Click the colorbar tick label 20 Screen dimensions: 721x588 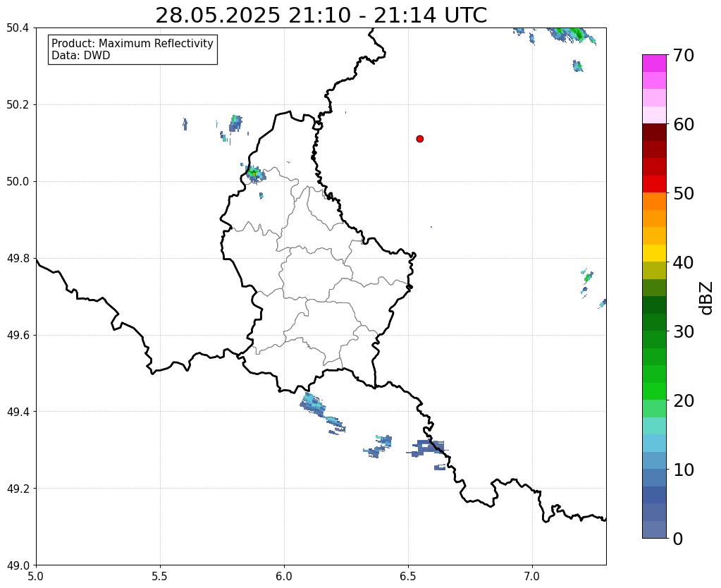pyautogui.click(x=684, y=400)
